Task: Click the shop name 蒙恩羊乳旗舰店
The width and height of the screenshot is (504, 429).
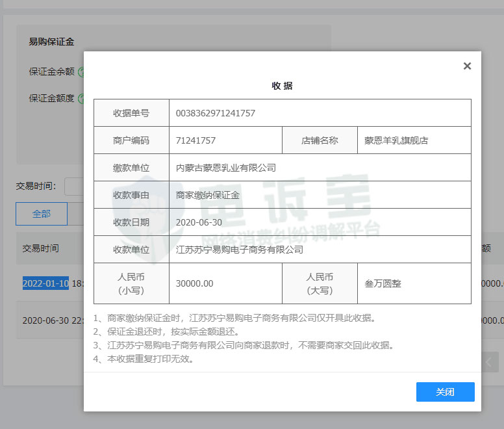Action: (x=396, y=140)
